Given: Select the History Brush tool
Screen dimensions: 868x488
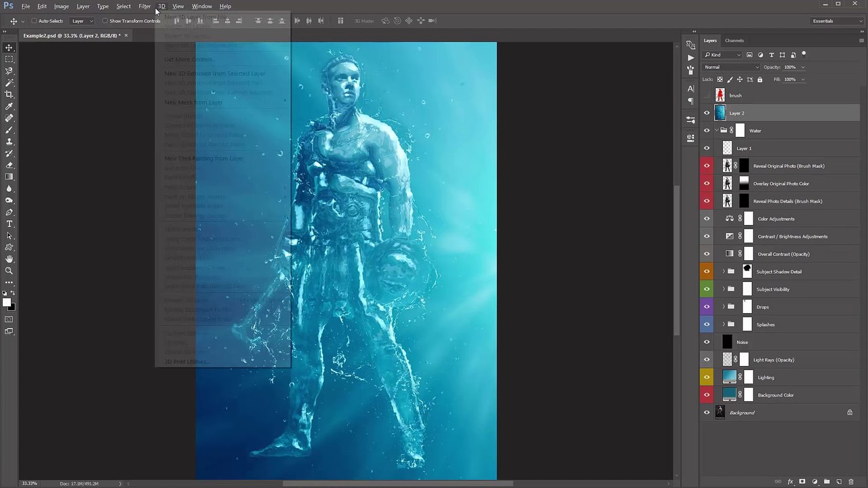Looking at the screenshot, I should tap(9, 153).
